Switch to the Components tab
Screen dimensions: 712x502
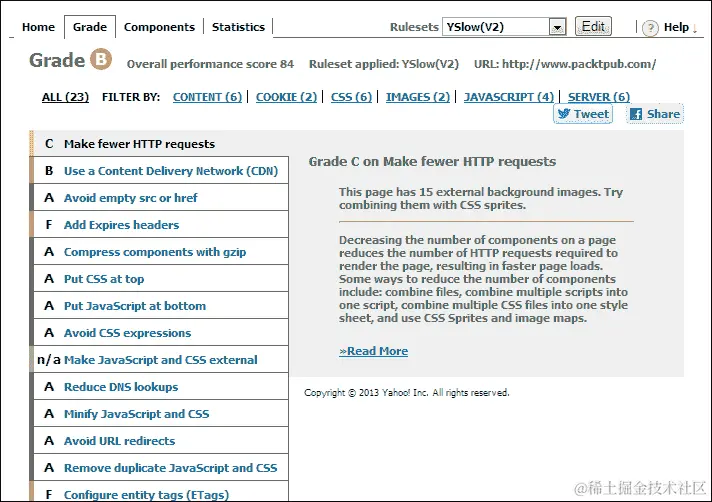[x=159, y=27]
